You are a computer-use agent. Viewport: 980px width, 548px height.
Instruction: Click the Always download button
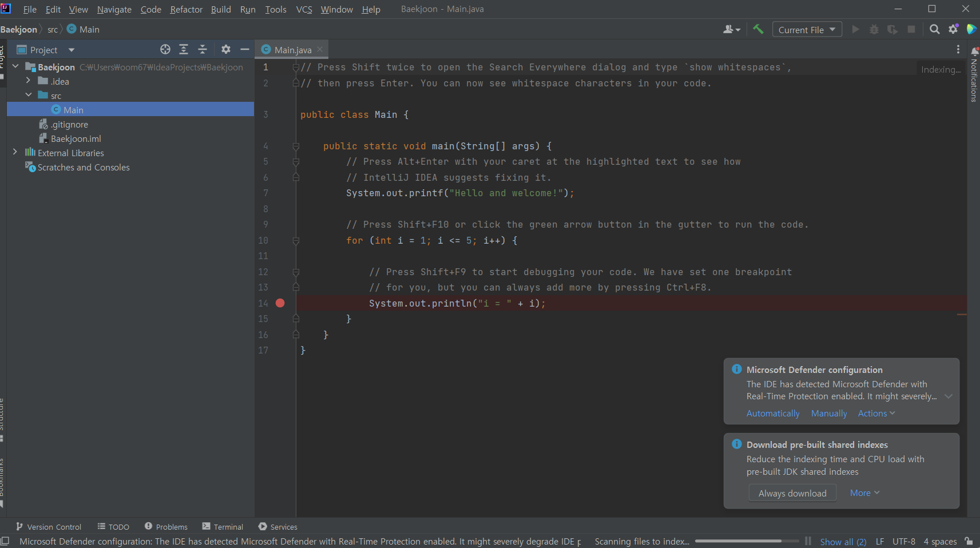pos(792,493)
